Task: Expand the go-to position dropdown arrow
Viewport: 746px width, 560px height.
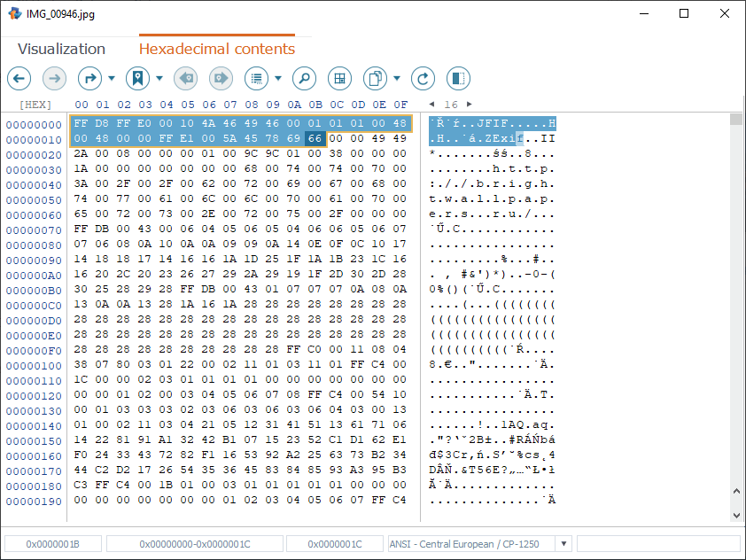Action: click(x=112, y=78)
